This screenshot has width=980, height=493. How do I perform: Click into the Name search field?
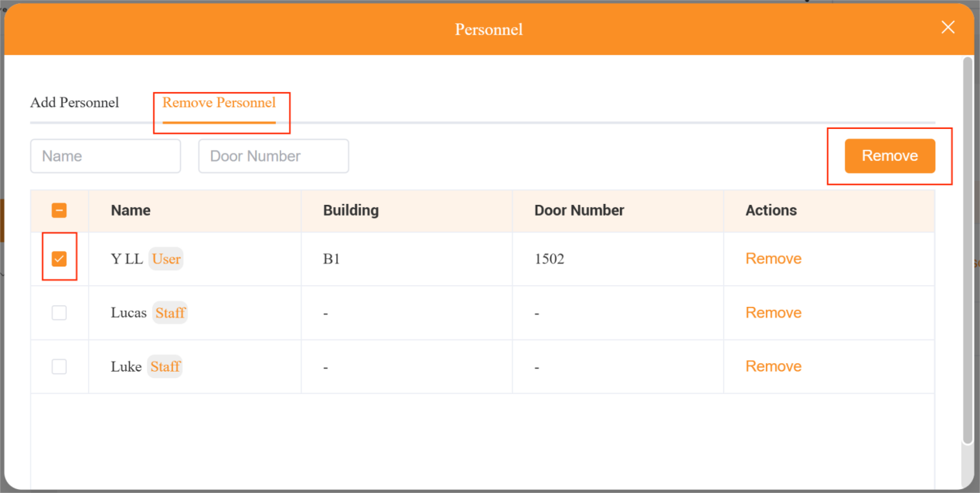tap(106, 156)
